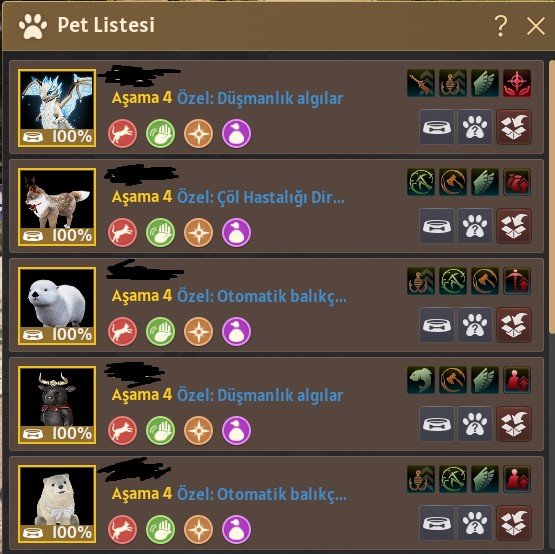
Task: Select the ice dragon pet thumbnail
Action: [57, 108]
